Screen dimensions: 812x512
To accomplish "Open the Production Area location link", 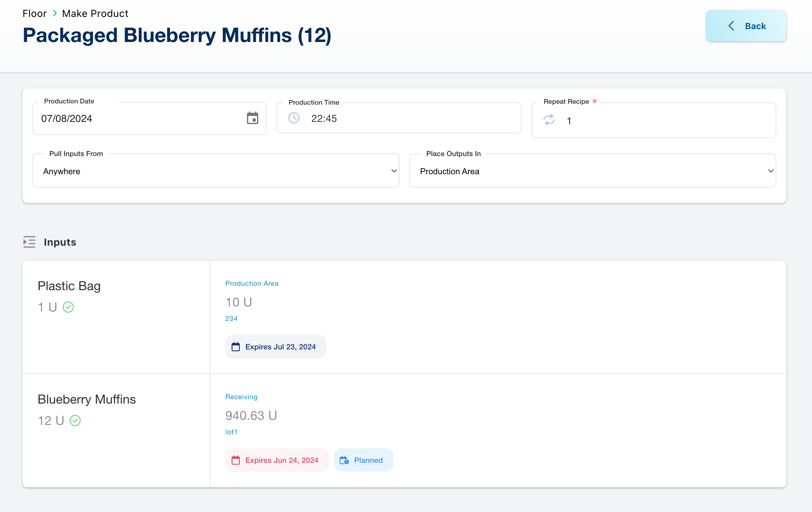I will coord(252,284).
